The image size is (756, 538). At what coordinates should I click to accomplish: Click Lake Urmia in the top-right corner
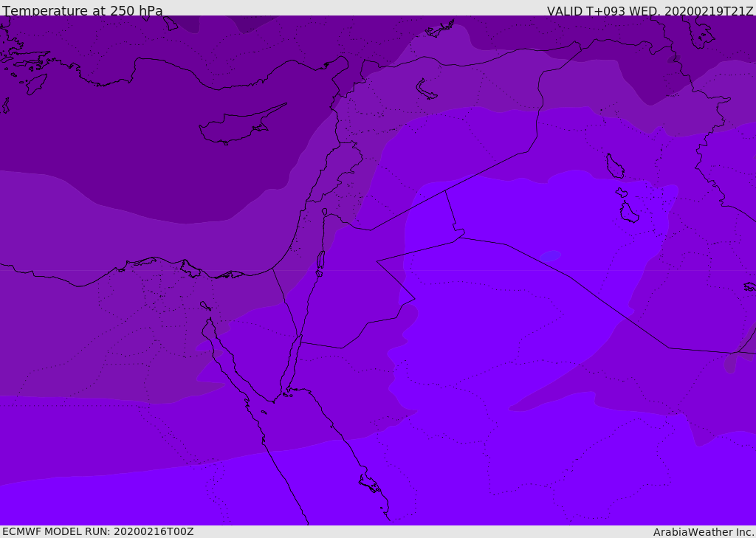click(x=701, y=32)
